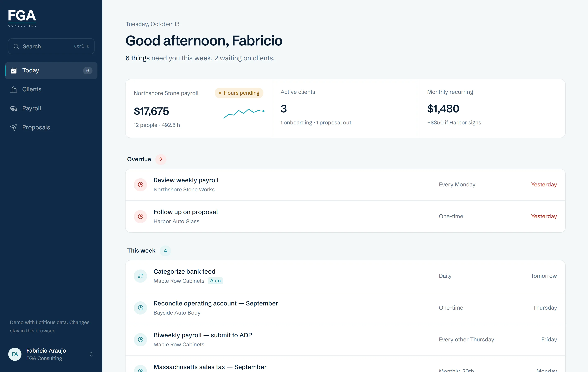Image resolution: width=588 pixels, height=372 pixels.
Task: Click the Today calendar icon in sidebar
Action: pyautogui.click(x=14, y=70)
